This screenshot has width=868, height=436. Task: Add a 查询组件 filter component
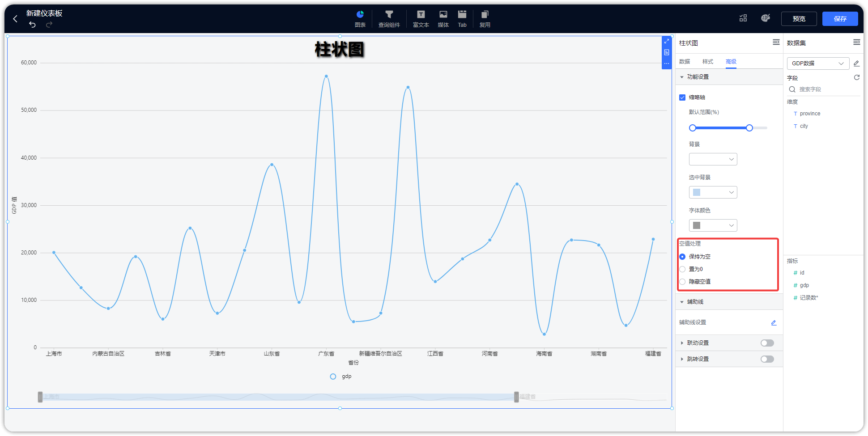click(389, 19)
